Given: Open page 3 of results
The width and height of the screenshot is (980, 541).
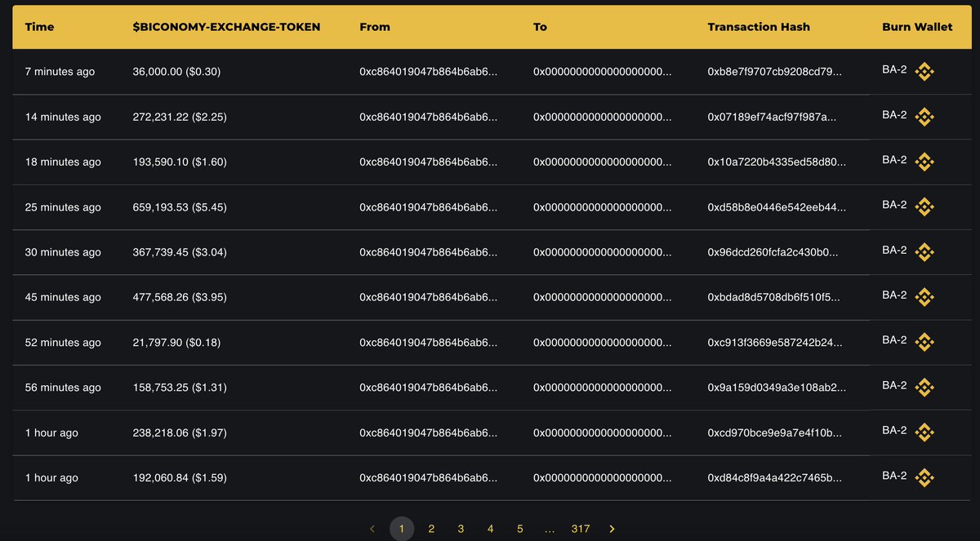Looking at the screenshot, I should point(461,529).
